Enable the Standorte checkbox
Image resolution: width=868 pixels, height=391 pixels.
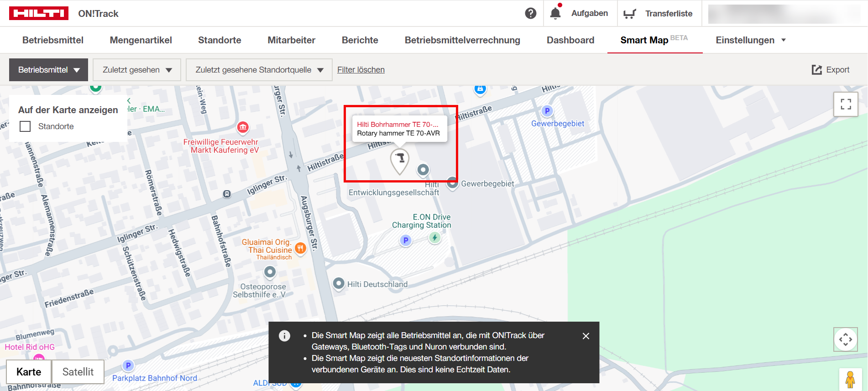pos(25,126)
